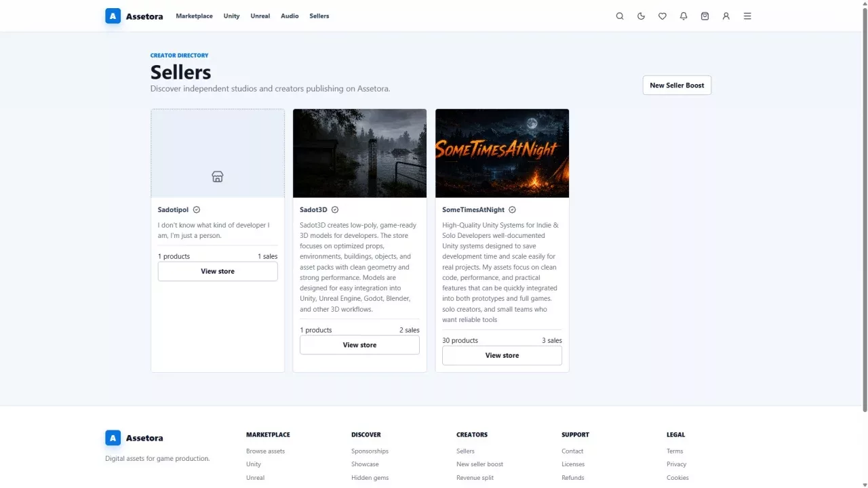Click verified badge next to Sadotipol
Screen dimensions: 868x488
197,210
